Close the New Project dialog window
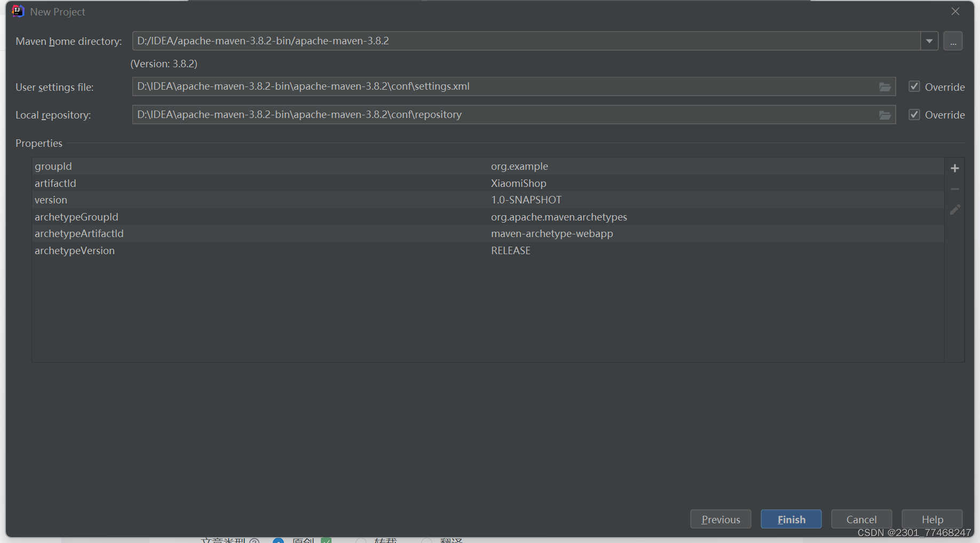This screenshot has height=543, width=980. (x=955, y=11)
